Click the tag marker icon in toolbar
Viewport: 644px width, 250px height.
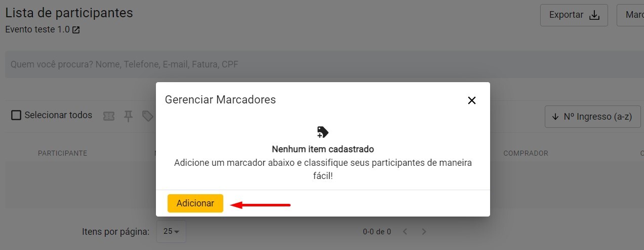click(x=147, y=117)
